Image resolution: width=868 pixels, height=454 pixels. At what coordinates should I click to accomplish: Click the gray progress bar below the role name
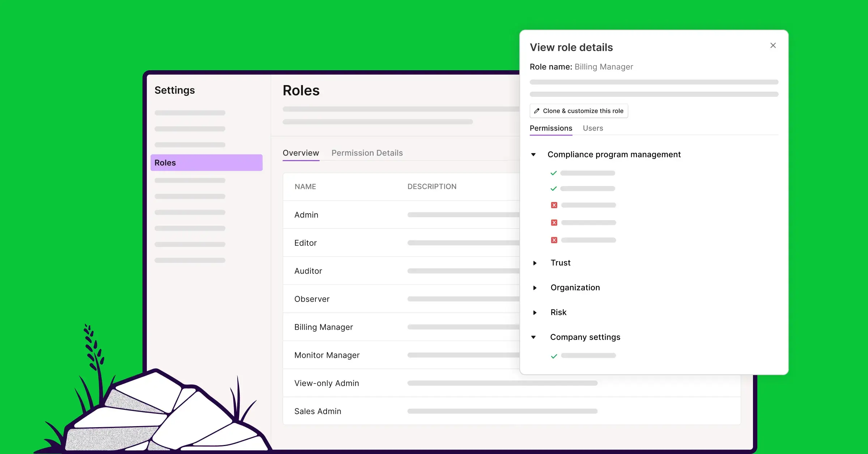point(653,82)
